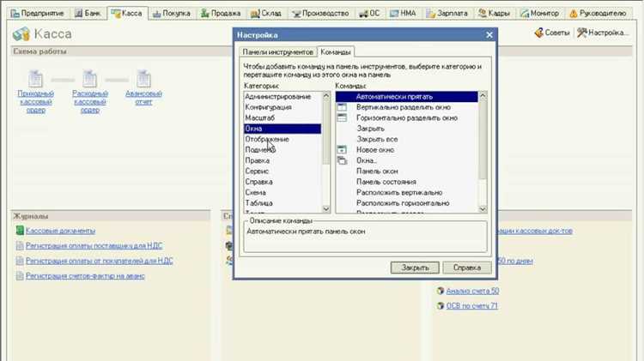
Task: Close the Настройка dialog with X
Action: [x=489, y=35]
